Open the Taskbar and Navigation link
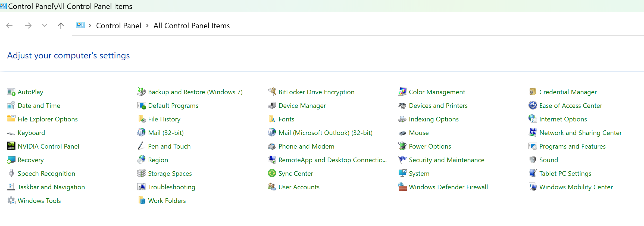Image resolution: width=644 pixels, height=226 pixels. point(51,187)
